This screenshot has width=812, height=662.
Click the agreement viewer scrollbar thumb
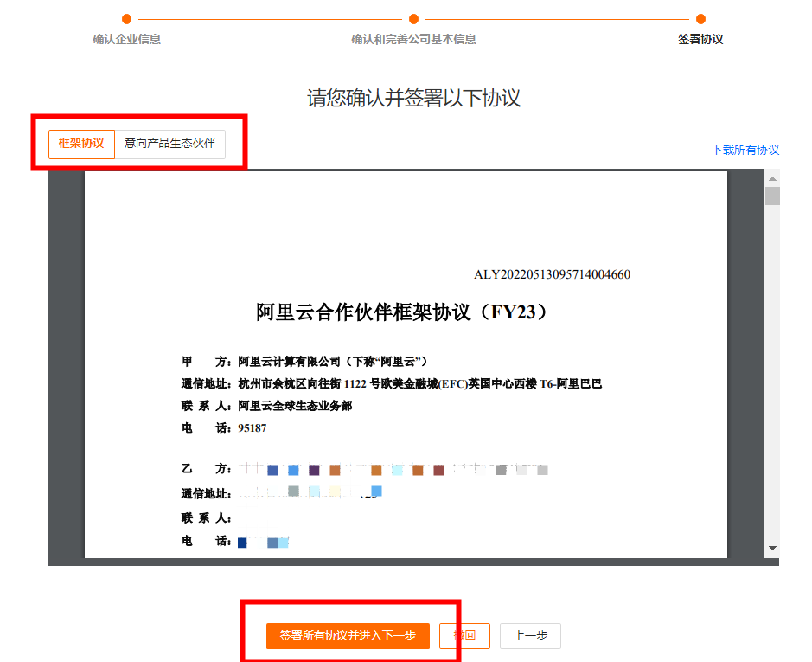tap(772, 196)
